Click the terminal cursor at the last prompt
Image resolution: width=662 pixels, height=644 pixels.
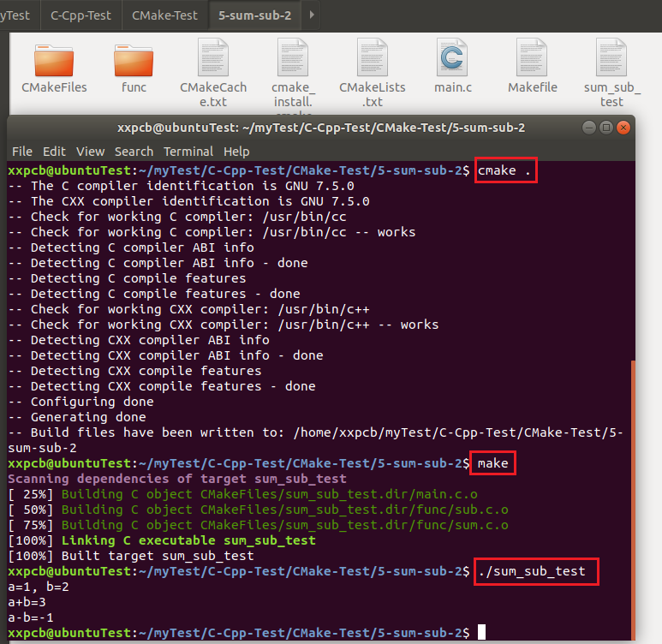tap(481, 633)
